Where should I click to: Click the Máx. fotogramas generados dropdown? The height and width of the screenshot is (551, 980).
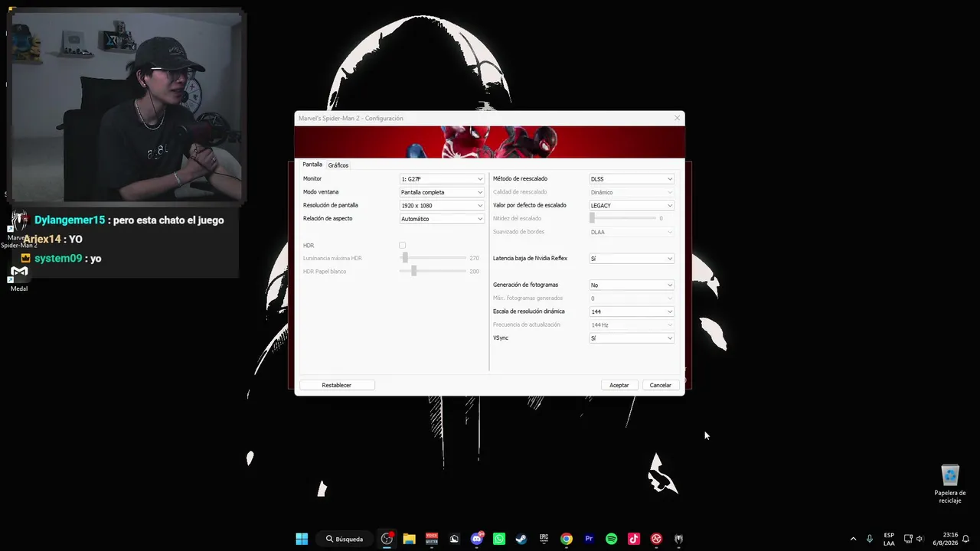pos(632,298)
